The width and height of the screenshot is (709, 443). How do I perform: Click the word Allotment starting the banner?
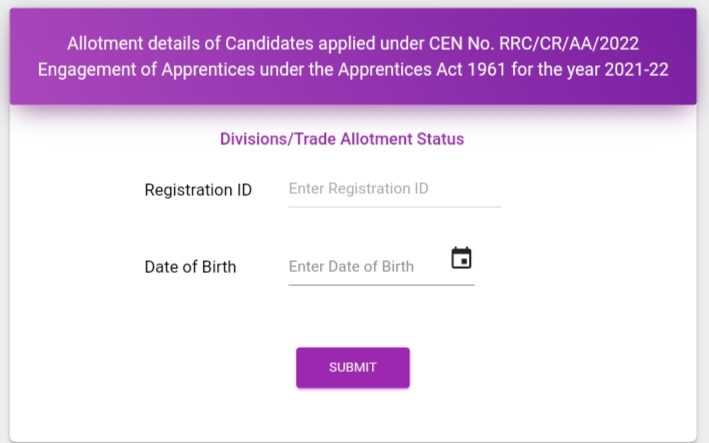106,44
